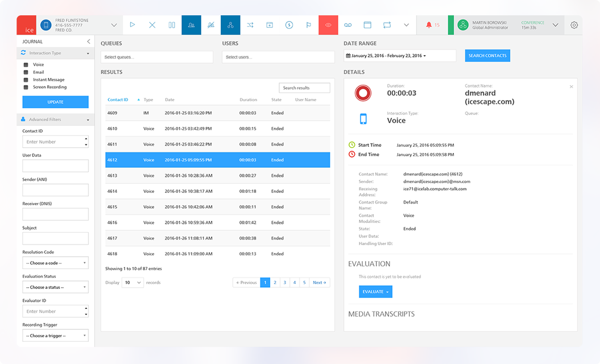
Task: Open the EVALUATE dropdown button
Action: 375,292
